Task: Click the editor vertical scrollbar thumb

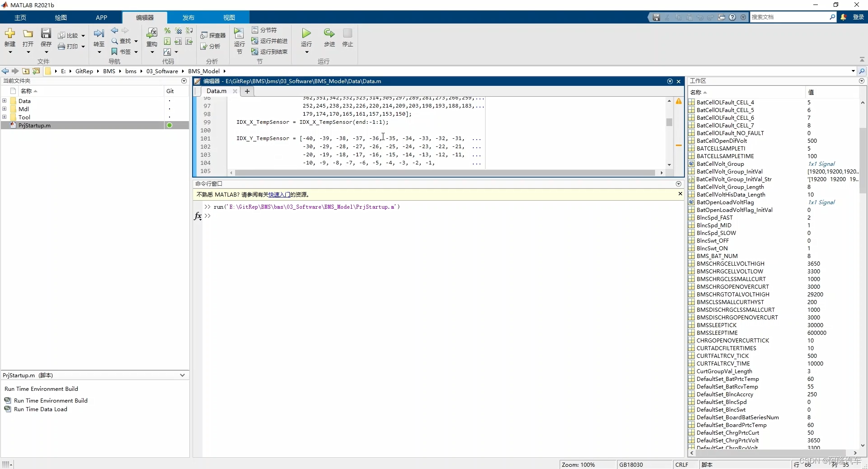Action: [x=669, y=122]
